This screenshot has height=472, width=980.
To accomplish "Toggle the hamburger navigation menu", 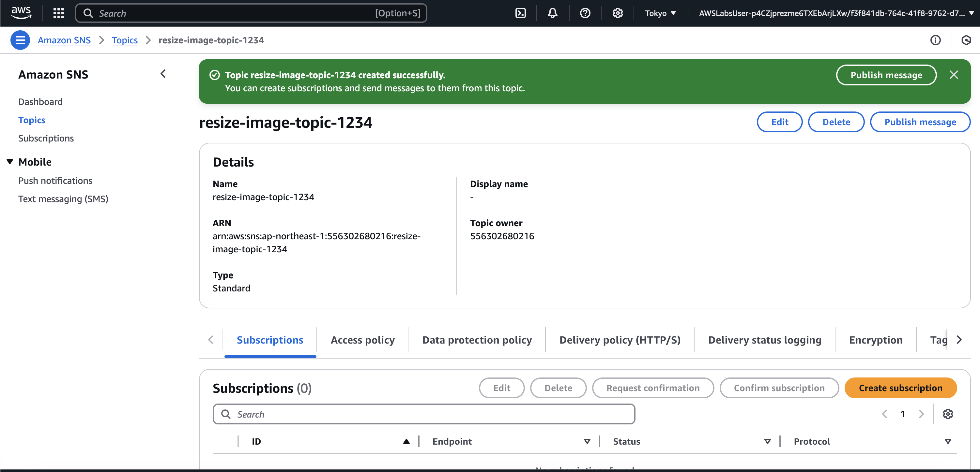I will click(20, 40).
